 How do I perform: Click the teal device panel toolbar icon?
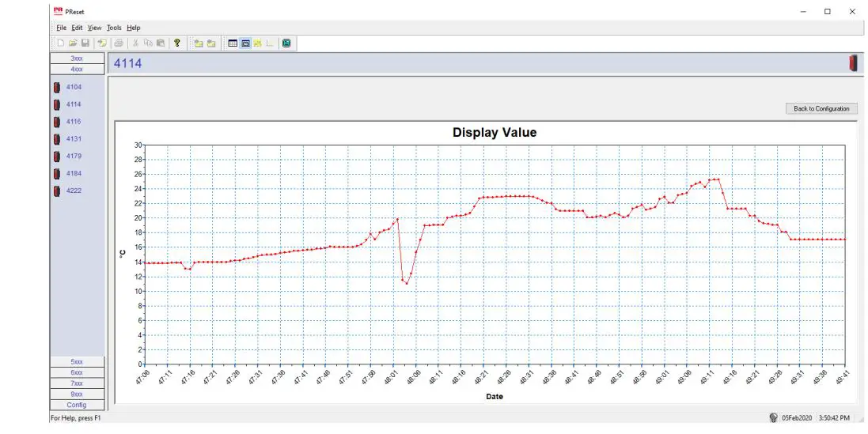(286, 43)
